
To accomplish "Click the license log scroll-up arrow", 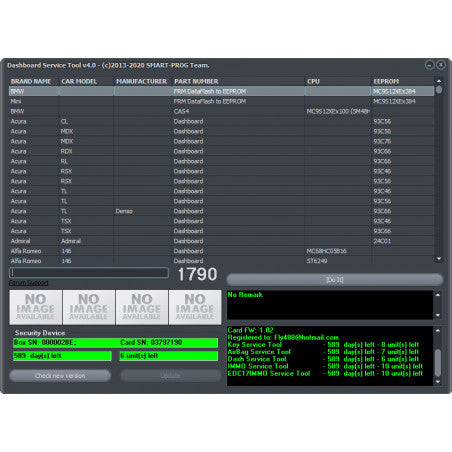I will pos(438,331).
